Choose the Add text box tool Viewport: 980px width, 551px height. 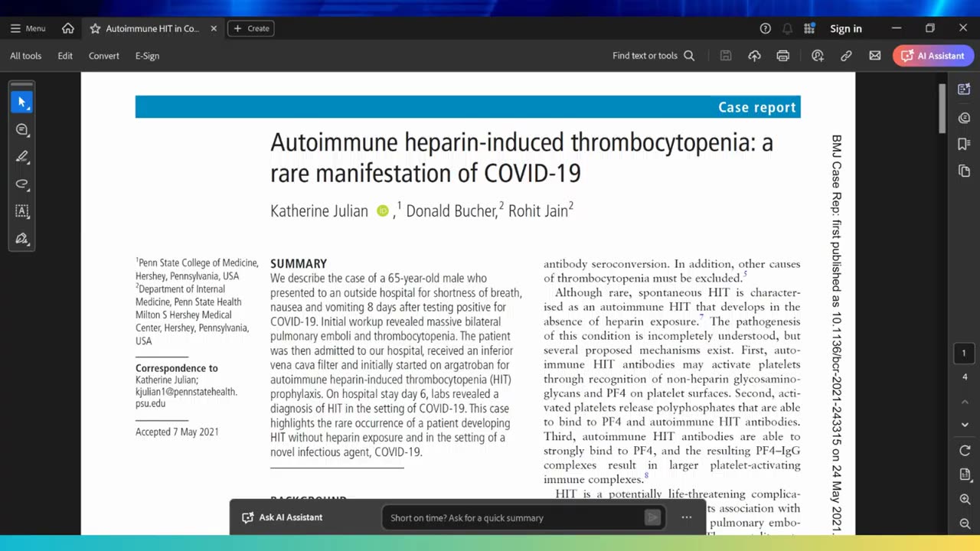click(21, 212)
